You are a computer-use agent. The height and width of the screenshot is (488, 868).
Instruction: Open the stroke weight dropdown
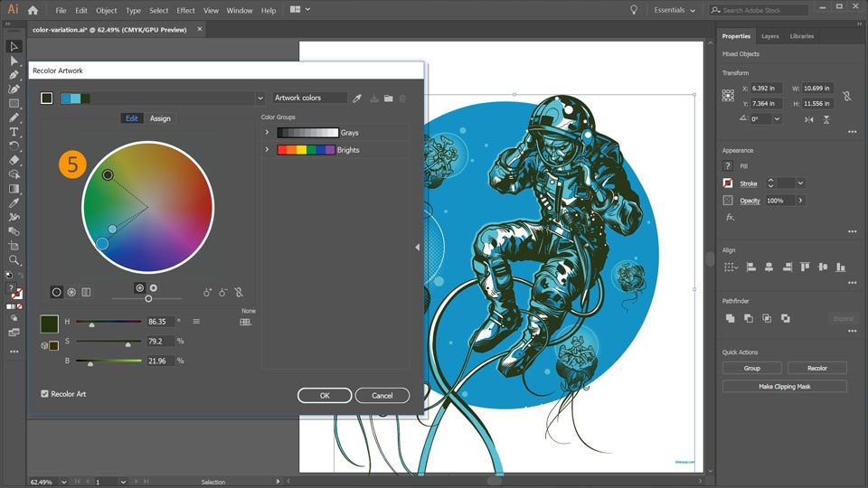click(800, 183)
